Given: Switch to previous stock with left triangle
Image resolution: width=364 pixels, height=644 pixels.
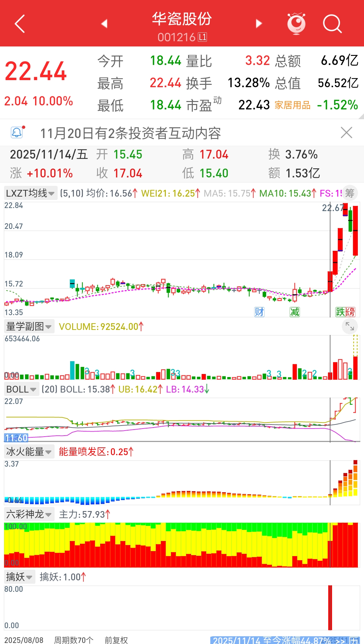Looking at the screenshot, I should [104, 24].
